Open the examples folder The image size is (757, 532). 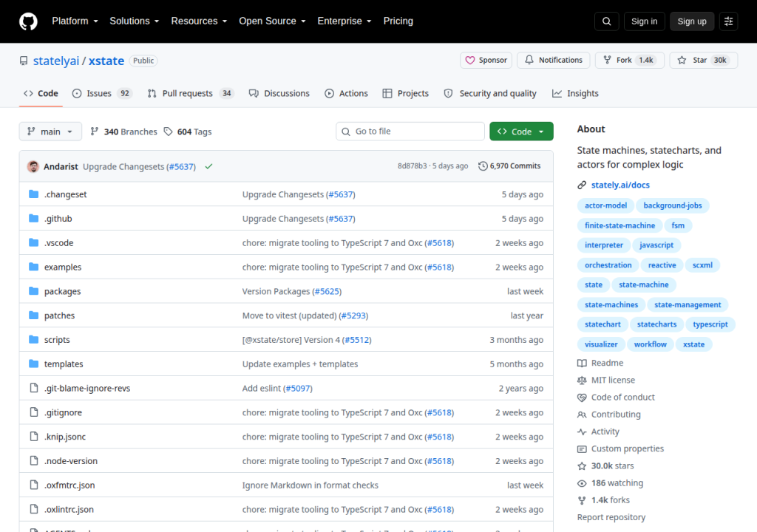[63, 267]
